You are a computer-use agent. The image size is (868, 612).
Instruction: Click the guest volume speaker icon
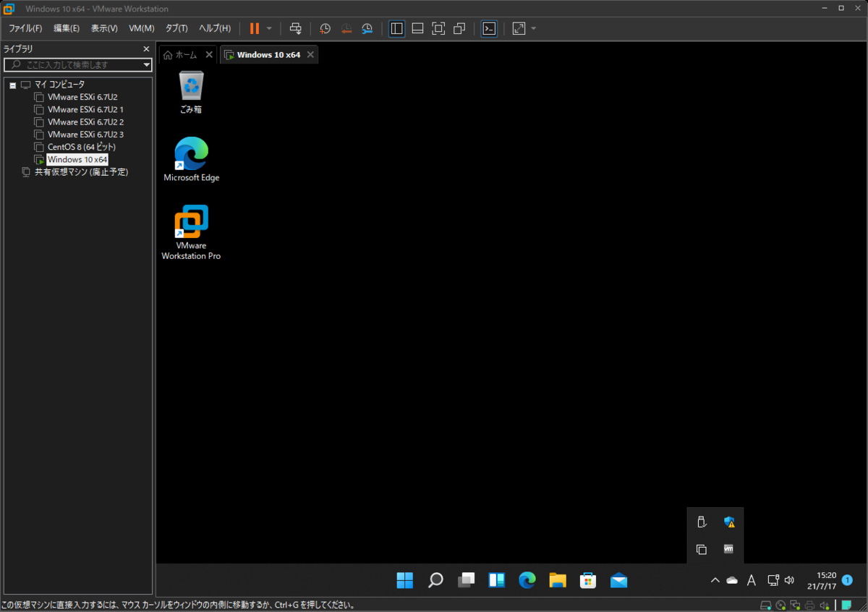[789, 580]
